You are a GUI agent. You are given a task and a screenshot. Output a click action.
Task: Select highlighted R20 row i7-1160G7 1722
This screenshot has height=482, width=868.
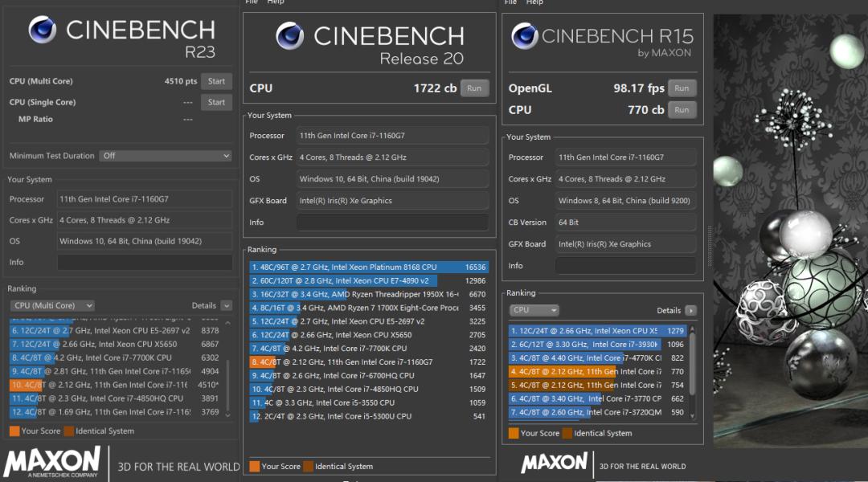[369, 362]
